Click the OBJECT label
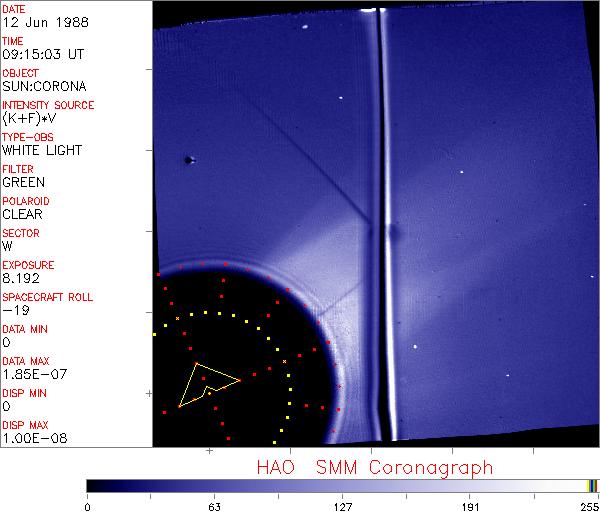Screen dimensions: 600x512 coord(20,73)
